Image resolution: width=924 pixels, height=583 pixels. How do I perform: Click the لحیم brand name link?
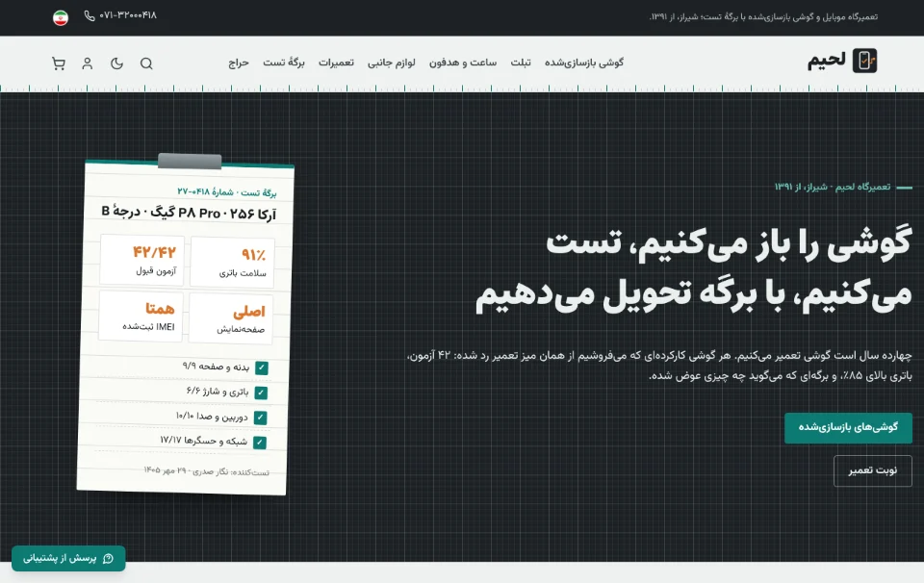coord(826,61)
